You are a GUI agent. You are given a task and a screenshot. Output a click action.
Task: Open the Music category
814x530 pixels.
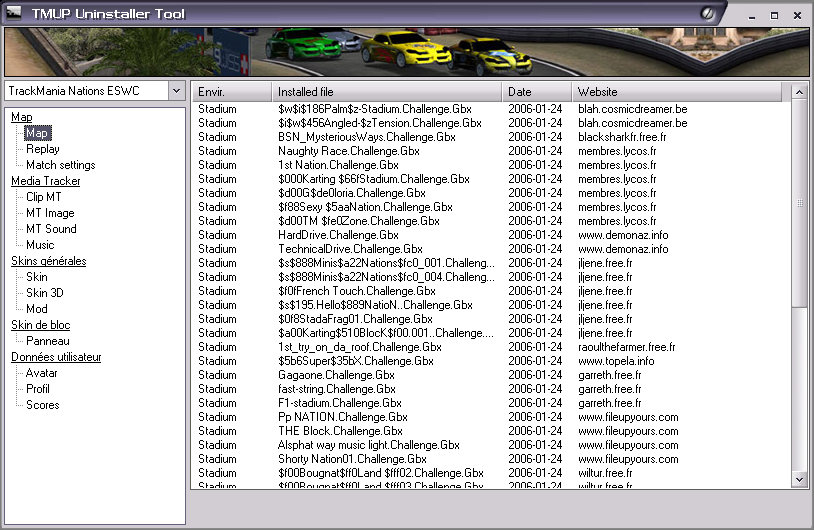click(40, 245)
